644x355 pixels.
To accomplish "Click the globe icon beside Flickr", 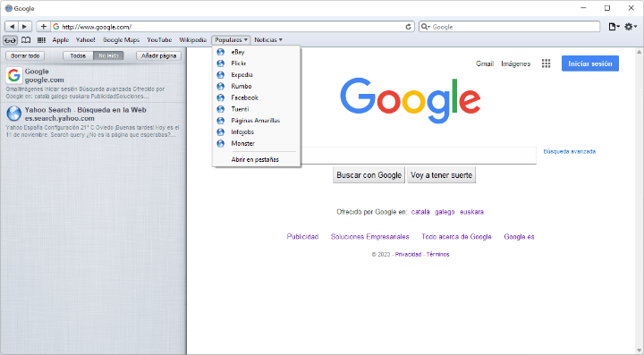I will pyautogui.click(x=221, y=63).
